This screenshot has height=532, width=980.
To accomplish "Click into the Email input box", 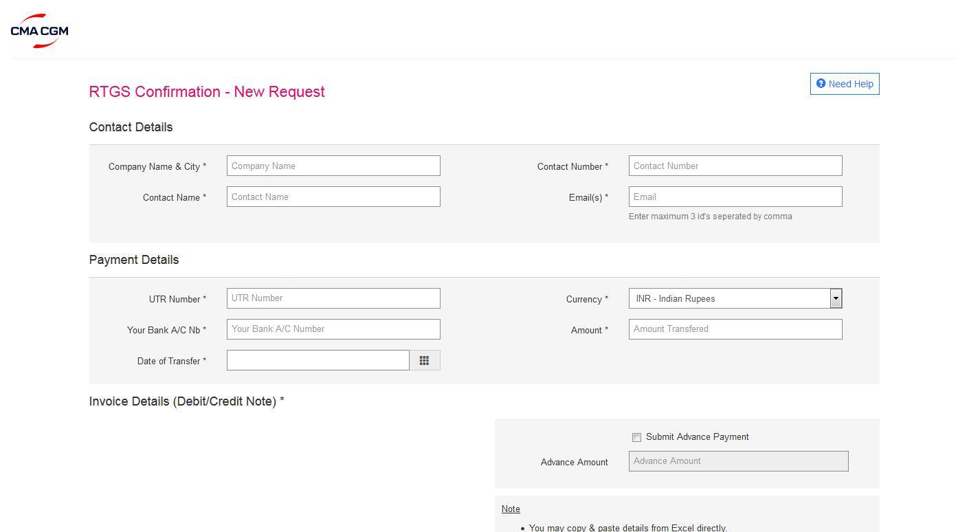I will click(735, 197).
